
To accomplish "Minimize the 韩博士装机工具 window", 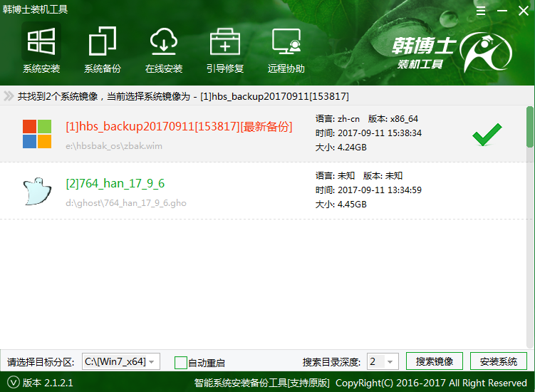I will pyautogui.click(x=501, y=11).
